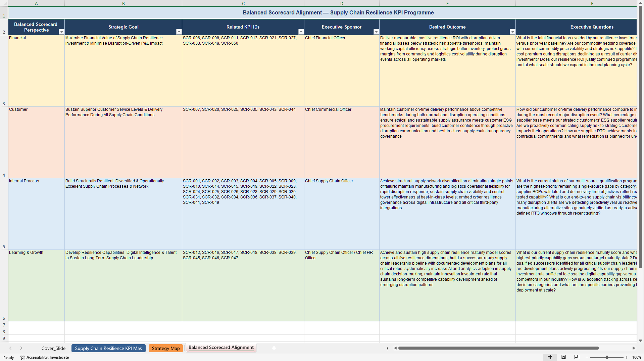The height and width of the screenshot is (361, 644).
Task: Select row 3 header
Action: coord(4,71)
